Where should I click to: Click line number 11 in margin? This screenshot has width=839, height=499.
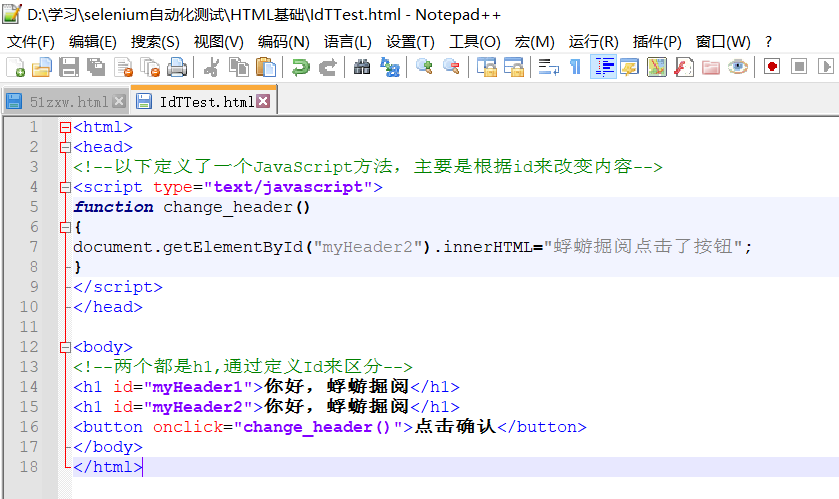tap(29, 327)
